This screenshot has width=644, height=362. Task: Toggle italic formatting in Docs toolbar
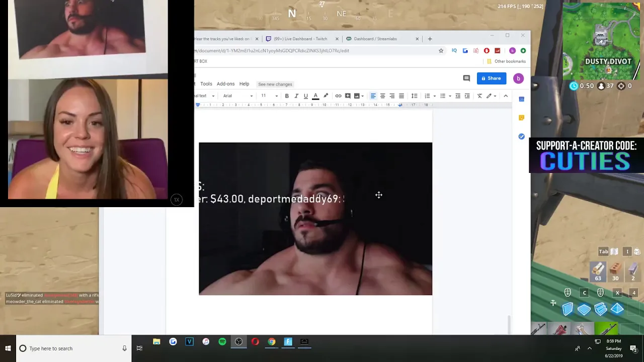point(296,96)
